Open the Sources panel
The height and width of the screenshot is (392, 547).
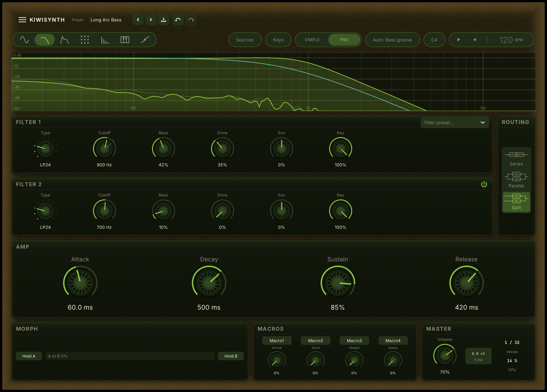click(245, 40)
